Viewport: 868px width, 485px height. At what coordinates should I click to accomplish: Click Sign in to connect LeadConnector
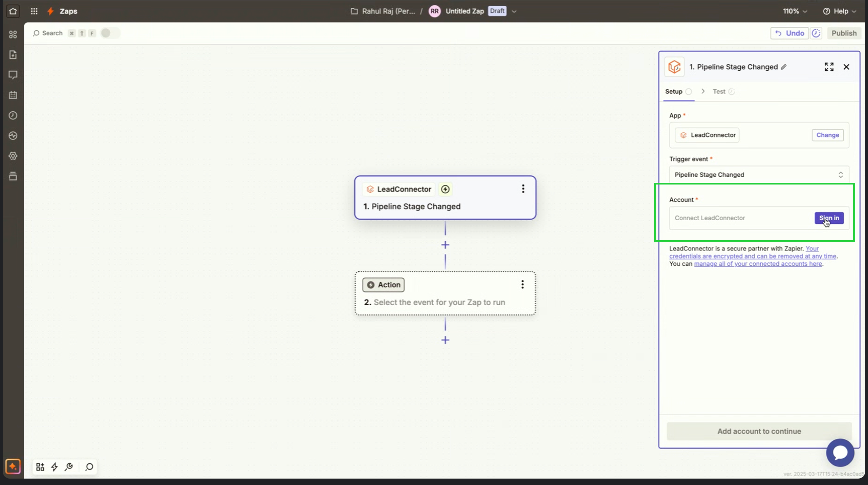(829, 218)
